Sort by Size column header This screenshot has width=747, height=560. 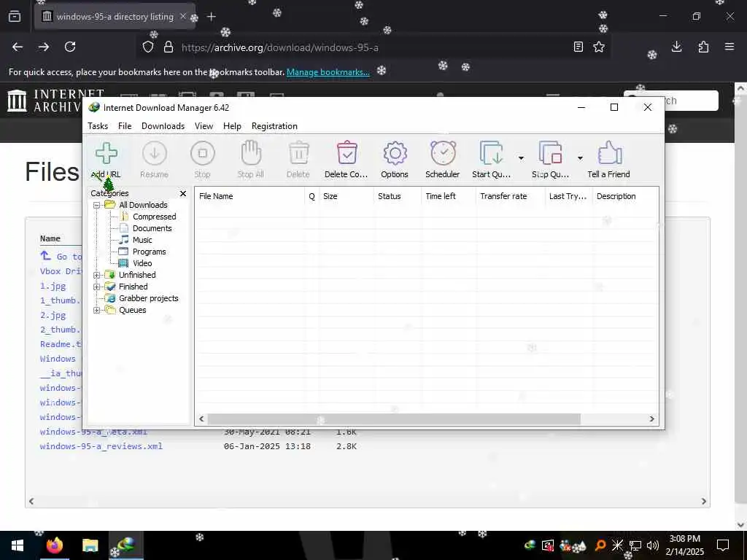(347, 196)
